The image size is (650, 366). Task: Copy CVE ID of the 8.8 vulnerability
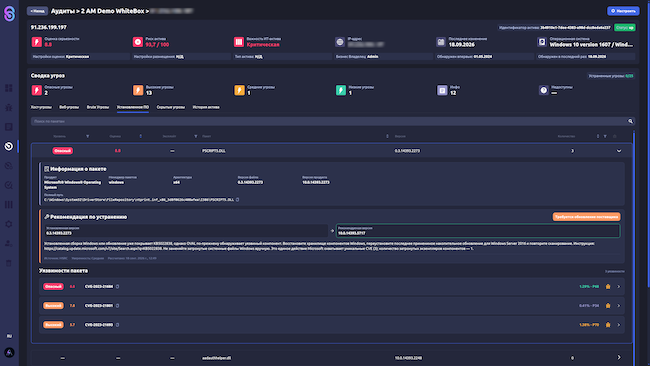(x=117, y=287)
